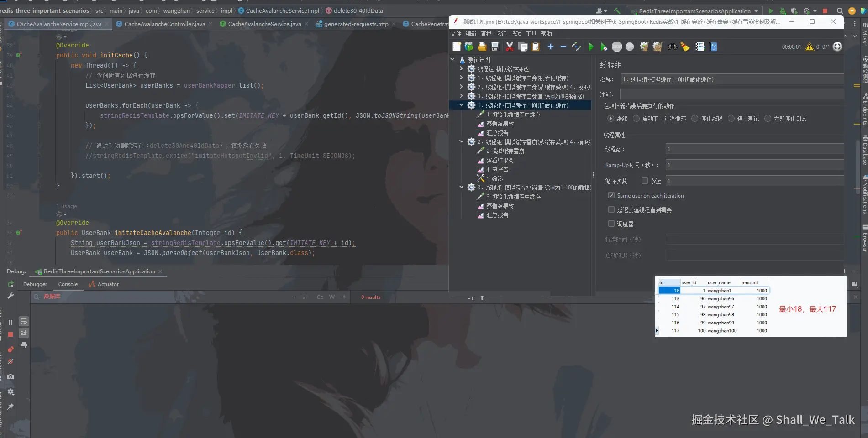Click the JMeter warning triangle log icon
This screenshot has height=438, width=868.
pyautogui.click(x=810, y=47)
